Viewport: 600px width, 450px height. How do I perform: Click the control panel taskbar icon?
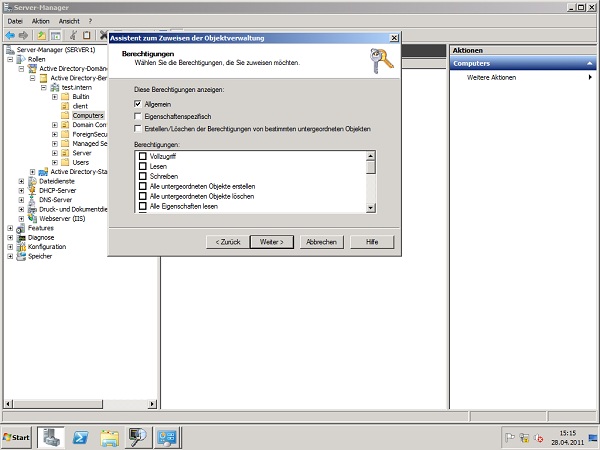click(x=168, y=437)
